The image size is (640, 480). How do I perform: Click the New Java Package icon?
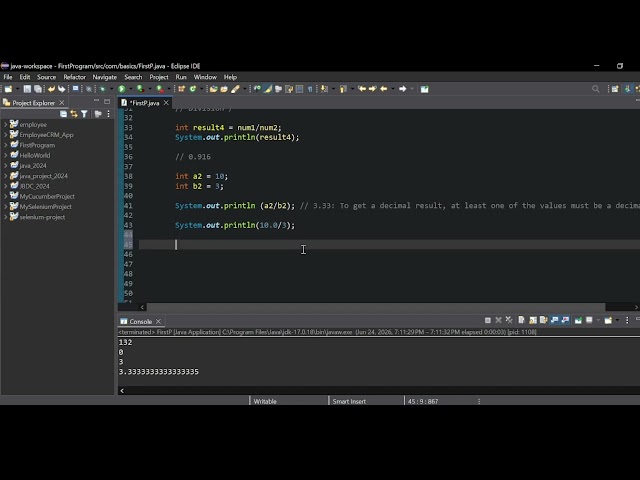[182, 89]
